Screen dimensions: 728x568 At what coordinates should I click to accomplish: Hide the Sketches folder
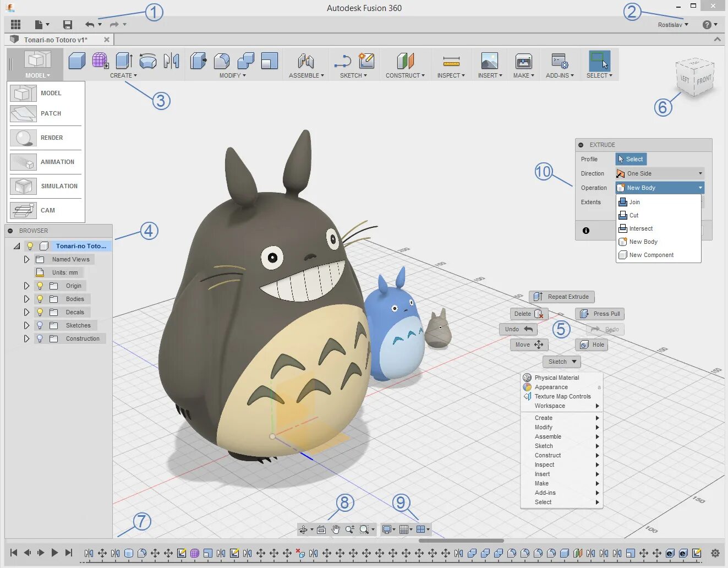(40, 325)
